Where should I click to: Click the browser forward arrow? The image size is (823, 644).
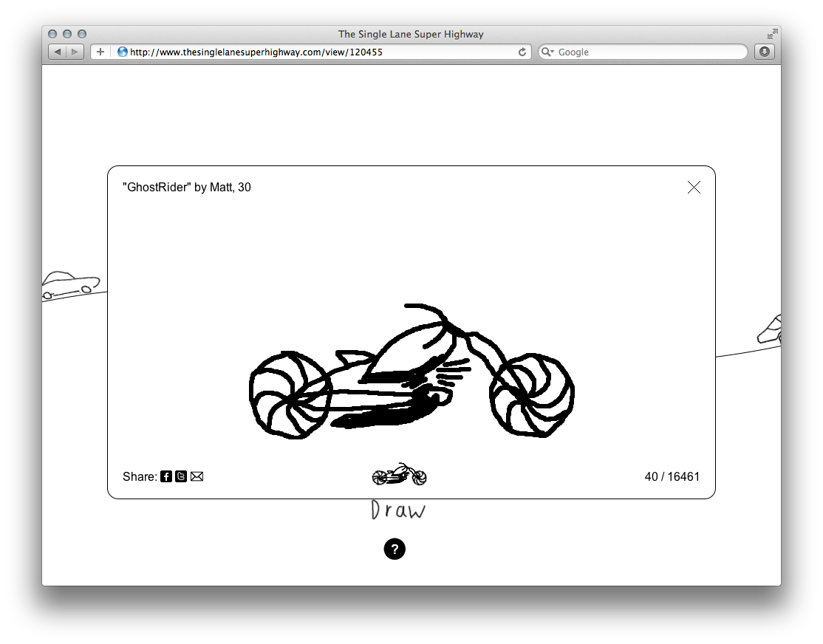coord(75,52)
